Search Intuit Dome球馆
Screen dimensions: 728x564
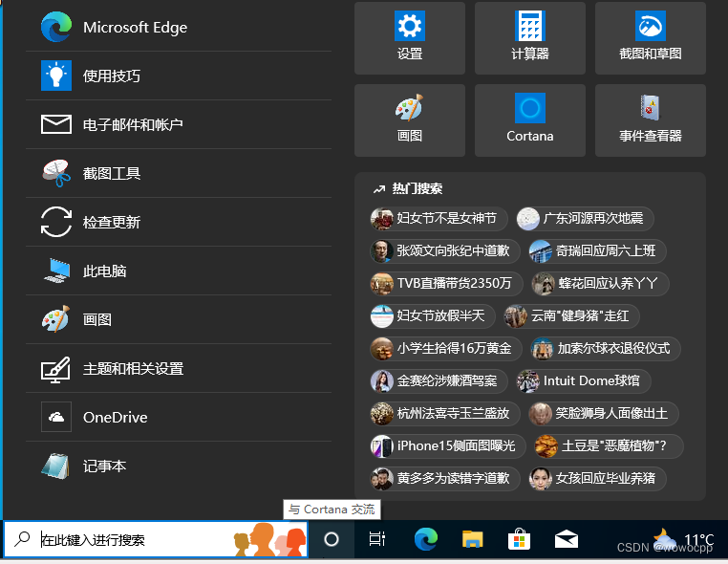tap(584, 381)
